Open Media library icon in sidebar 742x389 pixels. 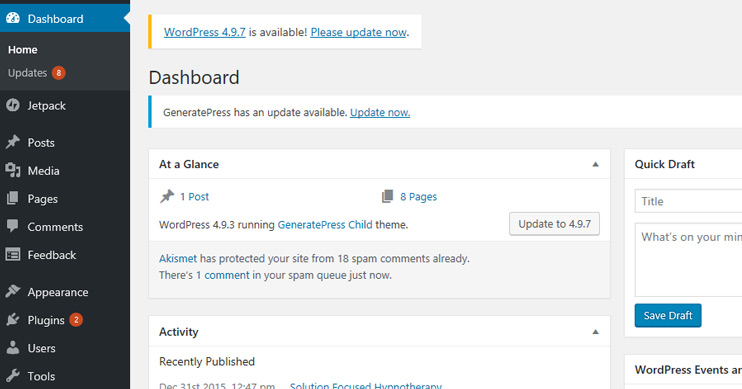click(x=13, y=170)
